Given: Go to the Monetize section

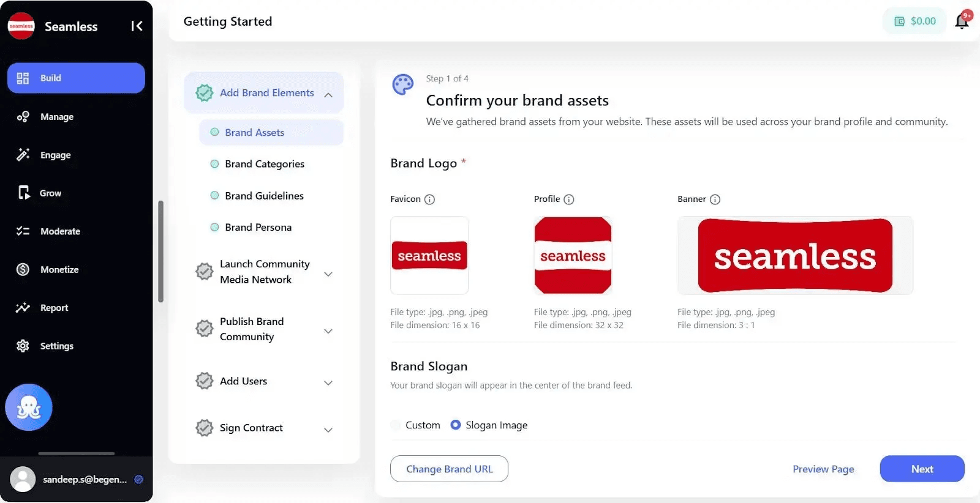Looking at the screenshot, I should point(59,270).
